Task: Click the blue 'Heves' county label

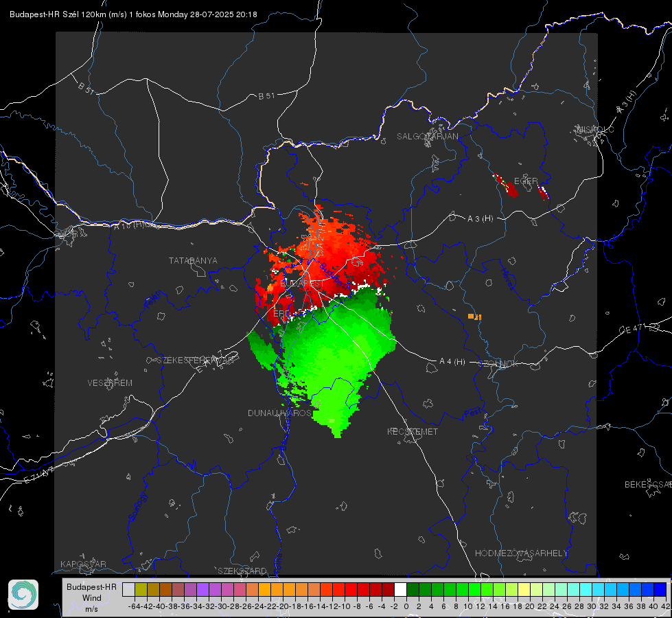Action: [x=507, y=279]
